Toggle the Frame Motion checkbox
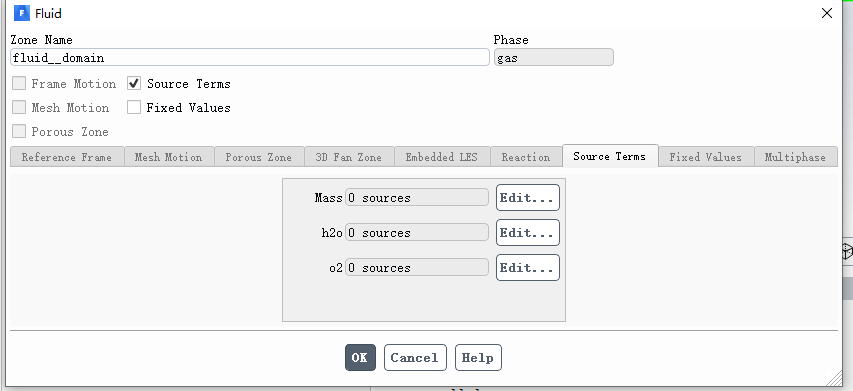The height and width of the screenshot is (391, 853). coord(19,83)
